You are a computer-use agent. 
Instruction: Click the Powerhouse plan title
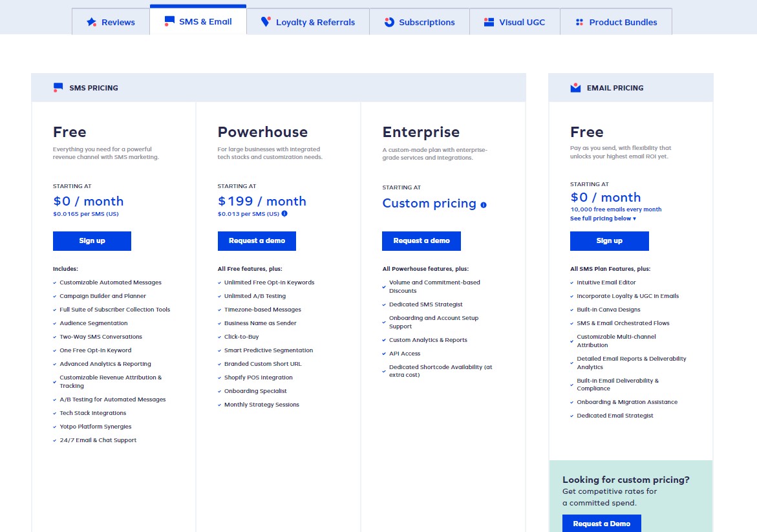(x=262, y=132)
